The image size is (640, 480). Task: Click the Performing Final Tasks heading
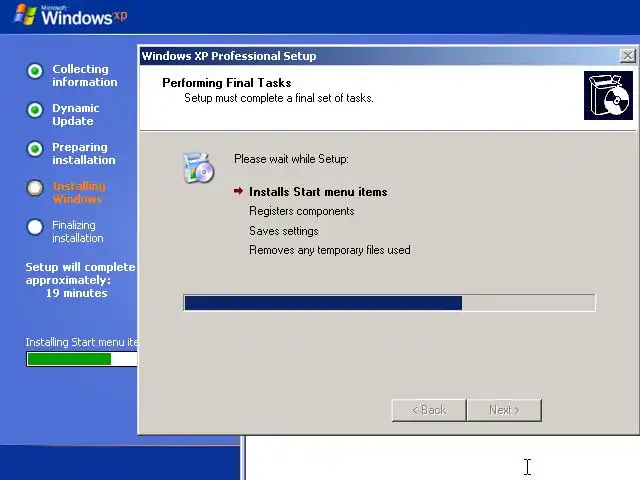pos(227,83)
